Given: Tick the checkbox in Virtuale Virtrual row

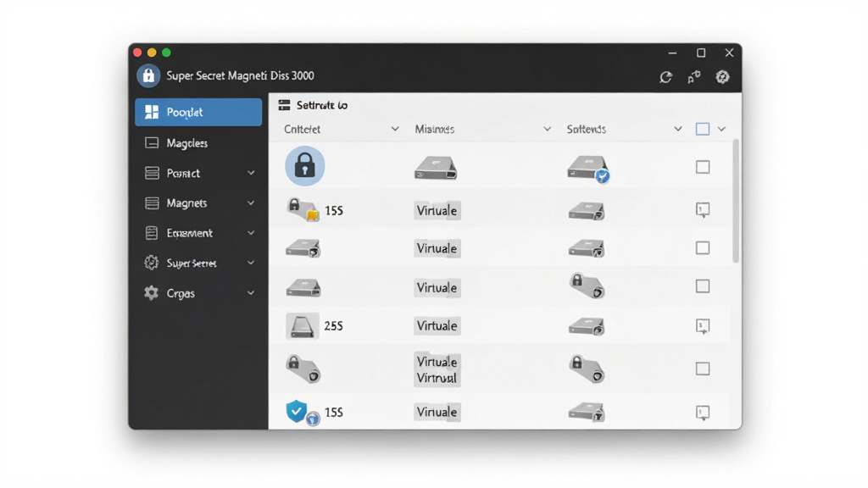Looking at the screenshot, I should 703,369.
